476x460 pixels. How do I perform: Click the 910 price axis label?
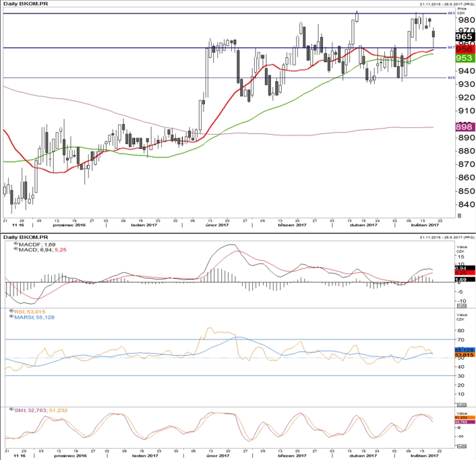466,111
